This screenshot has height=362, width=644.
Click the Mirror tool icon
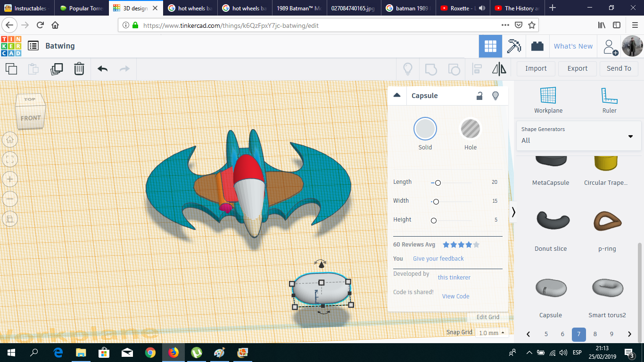499,69
